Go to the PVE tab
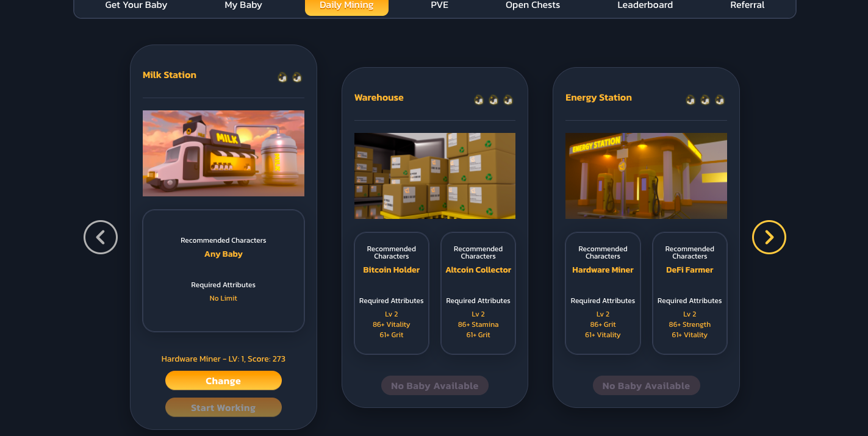 tap(439, 5)
